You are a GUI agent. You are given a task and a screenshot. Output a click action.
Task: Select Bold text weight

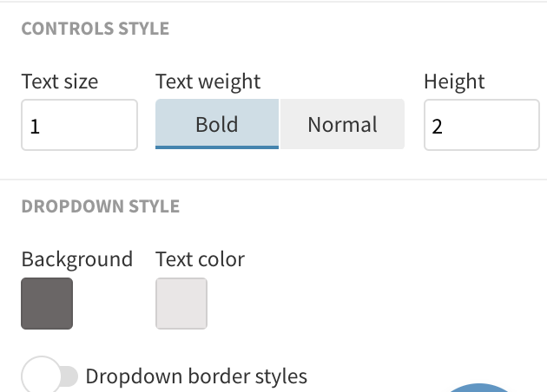(x=217, y=124)
